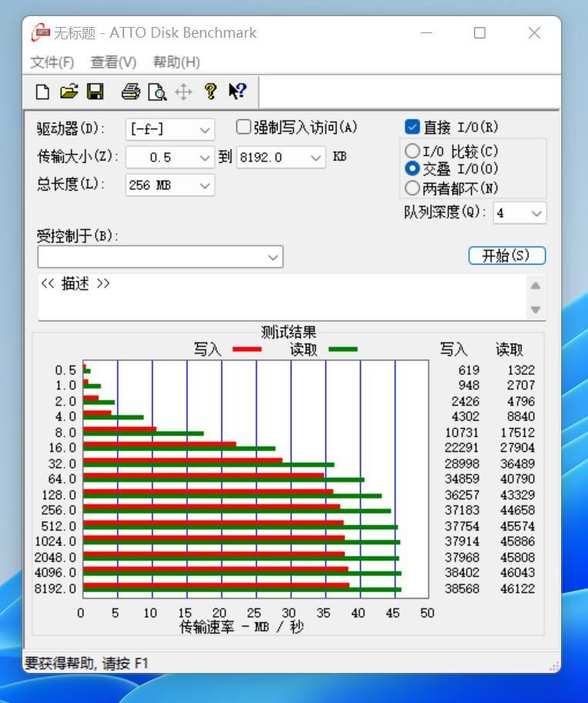Click the green 读取 legend swatch
588x703 pixels.
coord(343,349)
